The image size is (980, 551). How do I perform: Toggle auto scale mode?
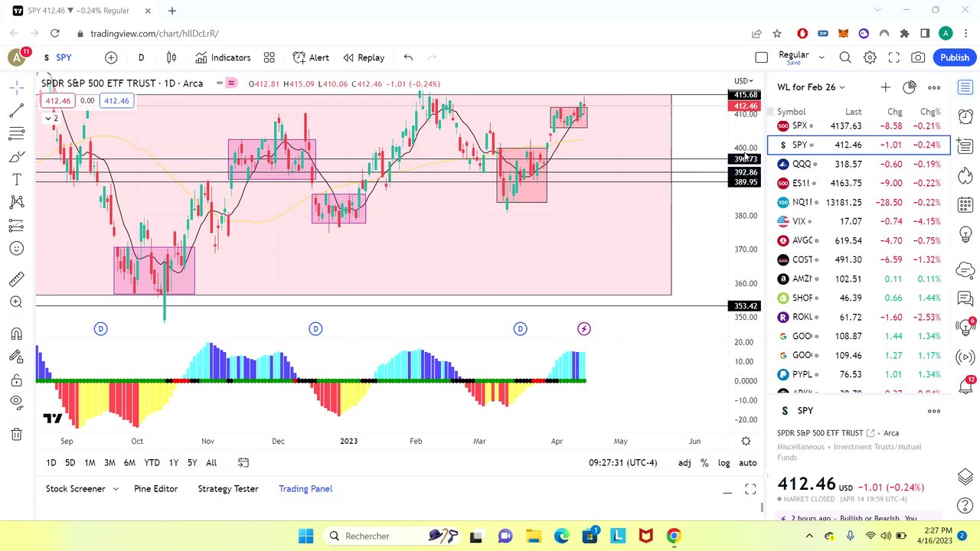[748, 462]
